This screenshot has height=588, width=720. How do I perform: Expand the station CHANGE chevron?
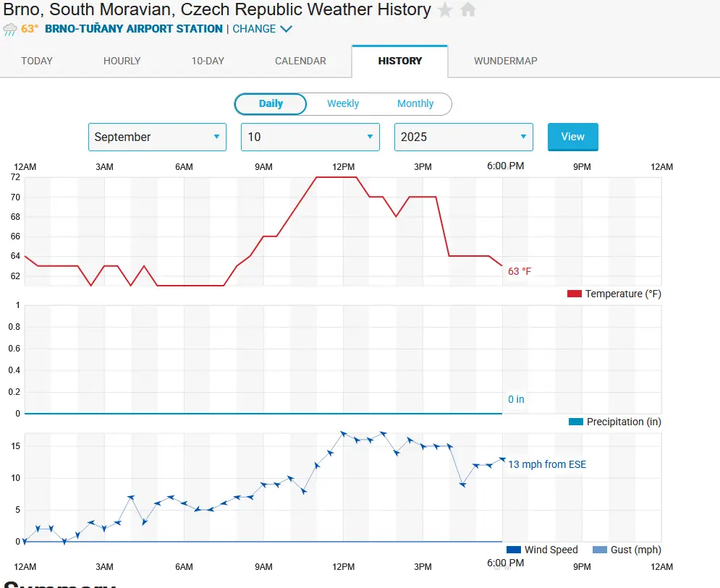286,29
